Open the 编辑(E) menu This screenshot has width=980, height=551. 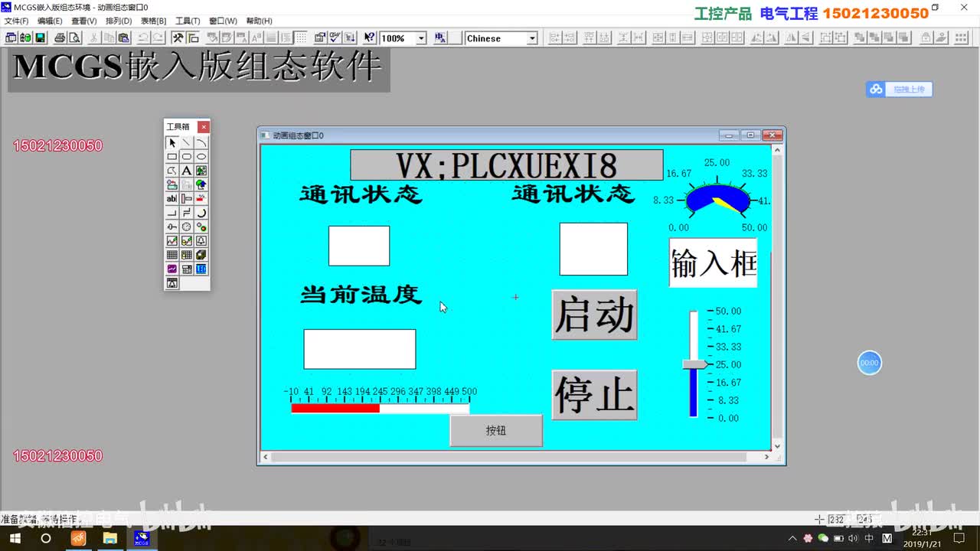point(50,21)
